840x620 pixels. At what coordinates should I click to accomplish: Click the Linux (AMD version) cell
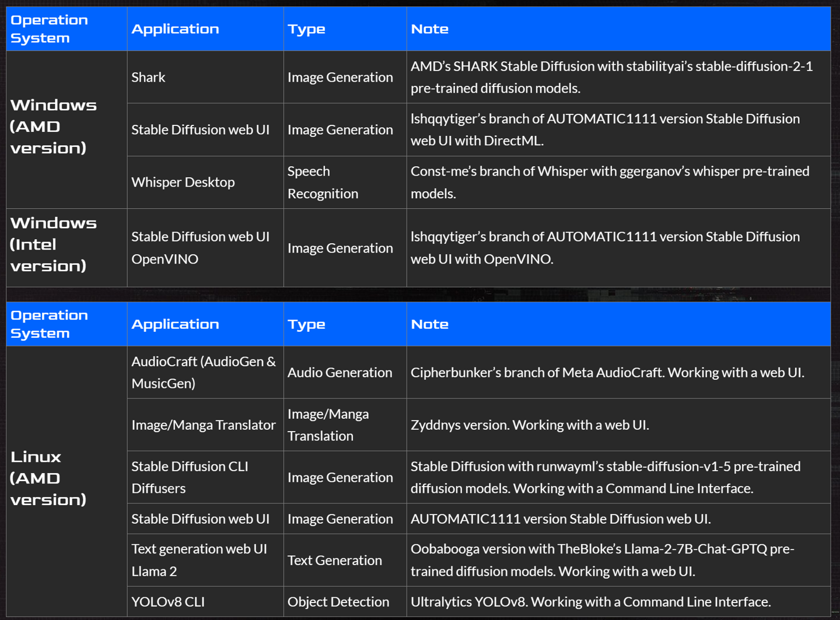(x=66, y=481)
